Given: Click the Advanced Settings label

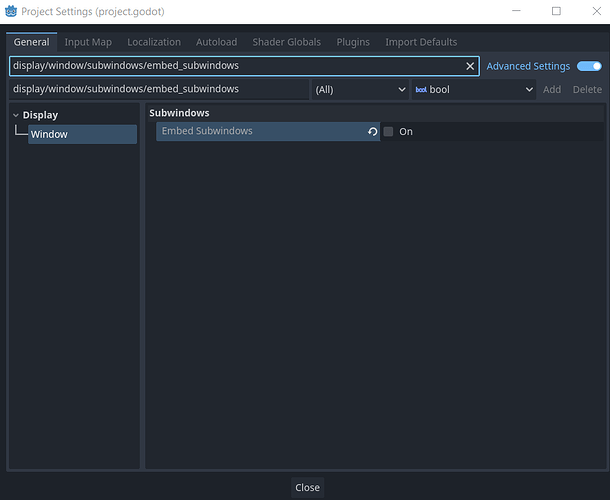Looking at the screenshot, I should pyautogui.click(x=528, y=66).
